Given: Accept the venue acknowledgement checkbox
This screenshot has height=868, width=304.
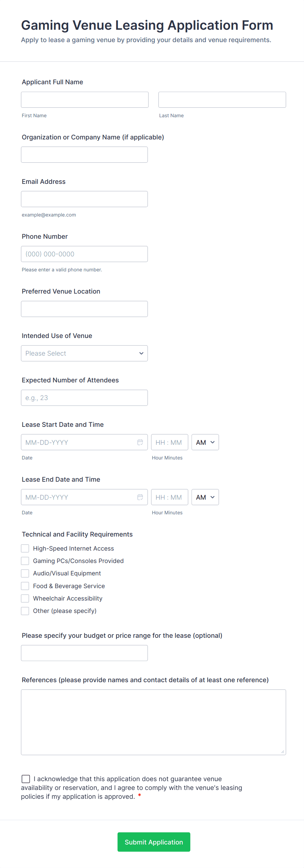Looking at the screenshot, I should click(x=25, y=779).
